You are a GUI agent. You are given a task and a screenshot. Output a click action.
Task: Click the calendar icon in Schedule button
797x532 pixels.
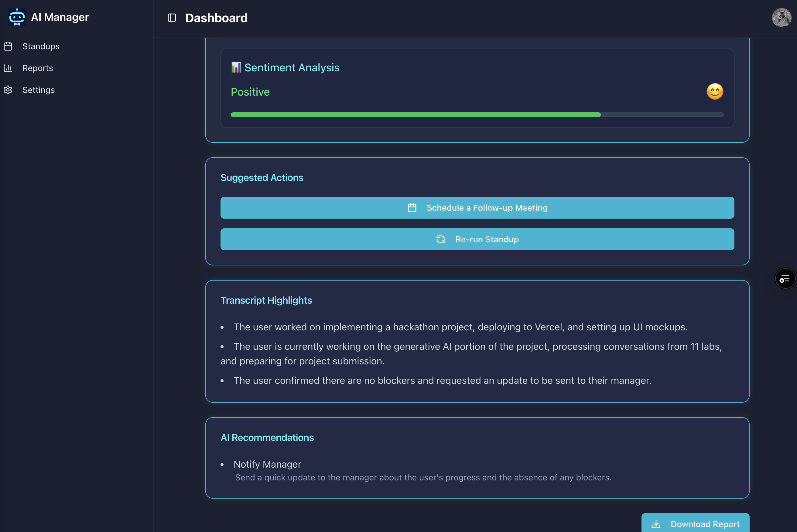pyautogui.click(x=412, y=208)
